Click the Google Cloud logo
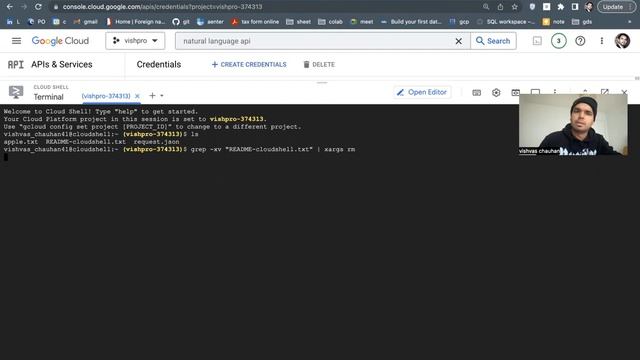 (x=60, y=41)
